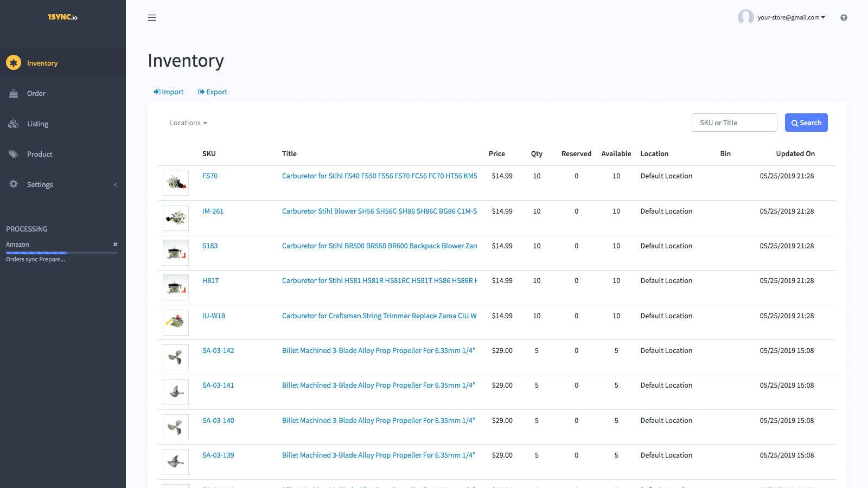868x488 pixels.
Task: Click the Product tag icon
Action: pyautogui.click(x=14, y=154)
